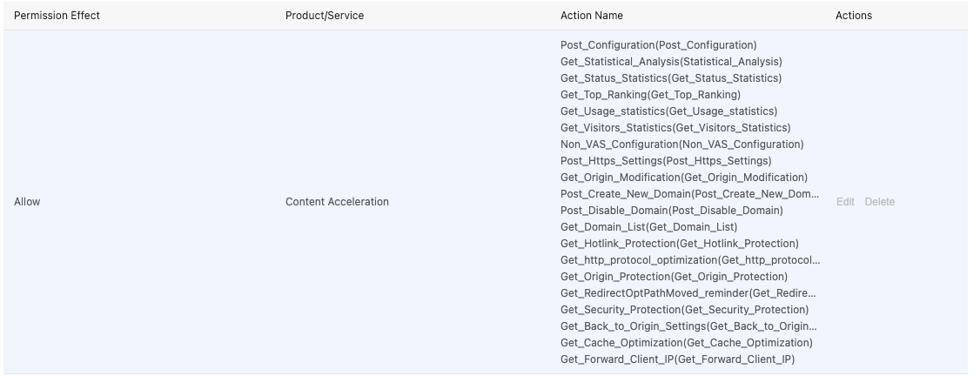Select the Get_Top_Ranking action entry
This screenshot has width=980, height=376.
pos(650,95)
